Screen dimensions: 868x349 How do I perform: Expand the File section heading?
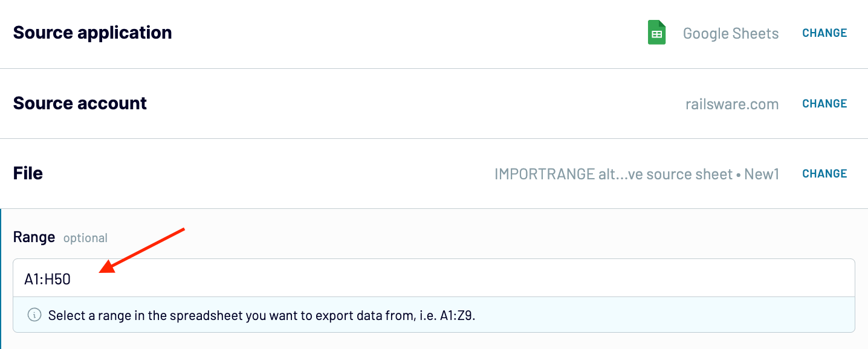28,173
